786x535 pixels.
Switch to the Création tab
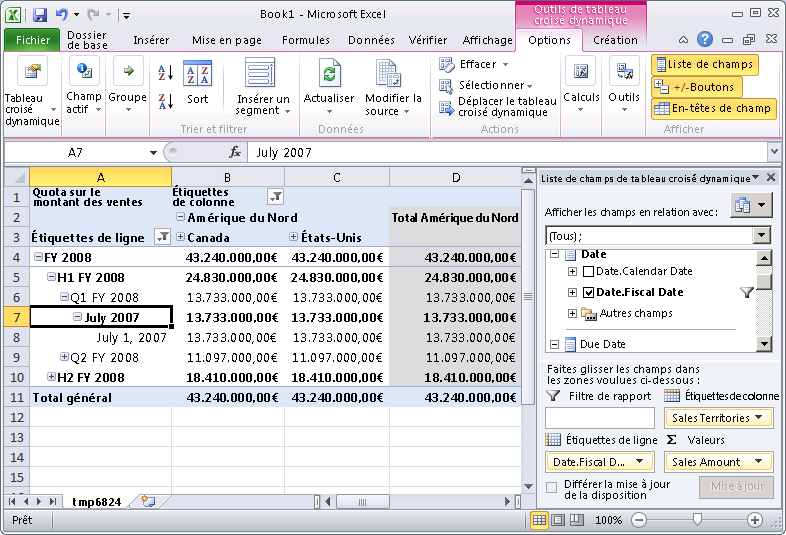coord(615,40)
